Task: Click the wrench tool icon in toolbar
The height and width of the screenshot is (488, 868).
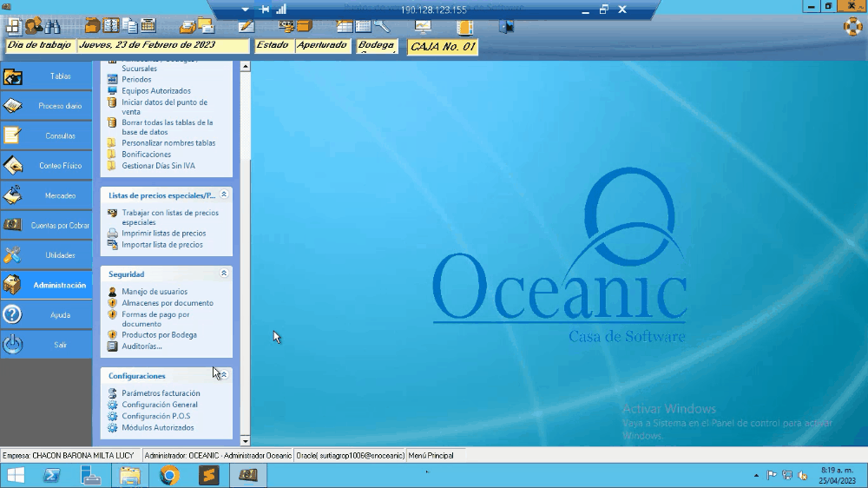Action: pyautogui.click(x=382, y=26)
